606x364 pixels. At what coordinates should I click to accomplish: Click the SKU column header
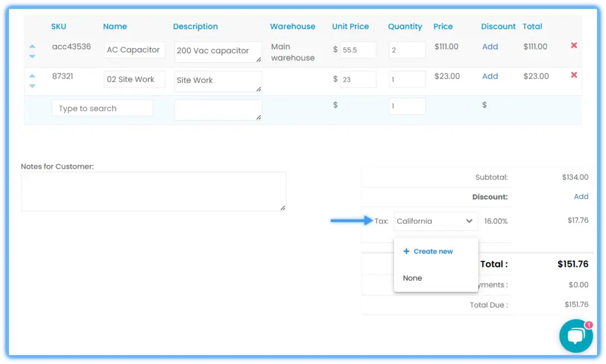[x=59, y=26]
